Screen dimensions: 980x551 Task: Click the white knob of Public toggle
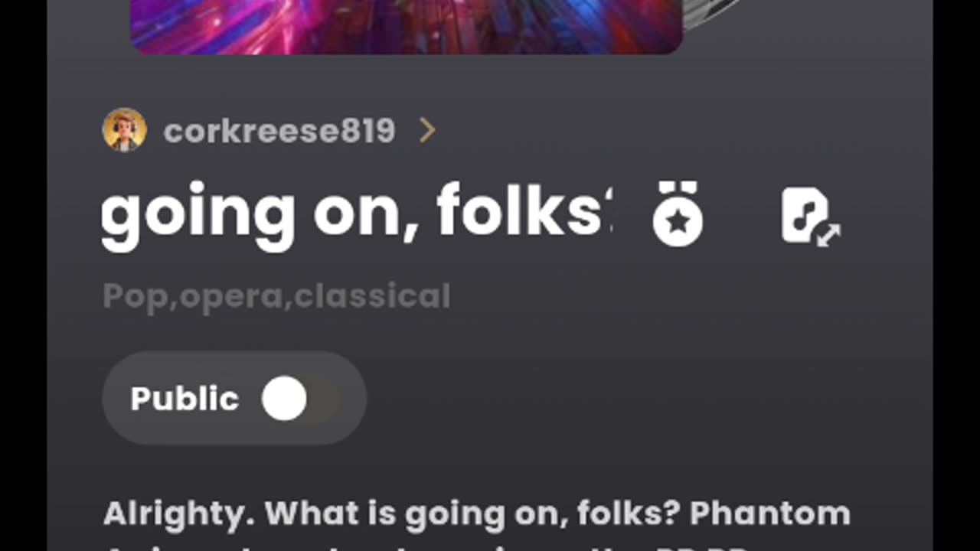[x=284, y=399]
